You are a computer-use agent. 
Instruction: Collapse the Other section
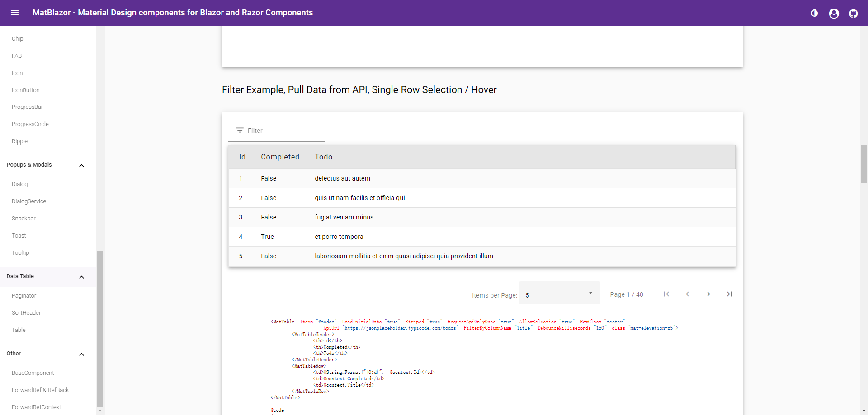point(82,354)
